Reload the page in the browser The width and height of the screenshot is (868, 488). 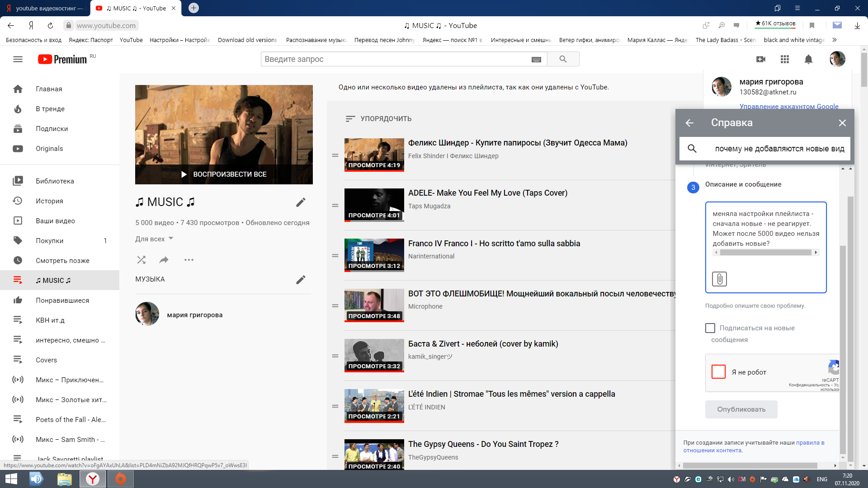(x=51, y=26)
